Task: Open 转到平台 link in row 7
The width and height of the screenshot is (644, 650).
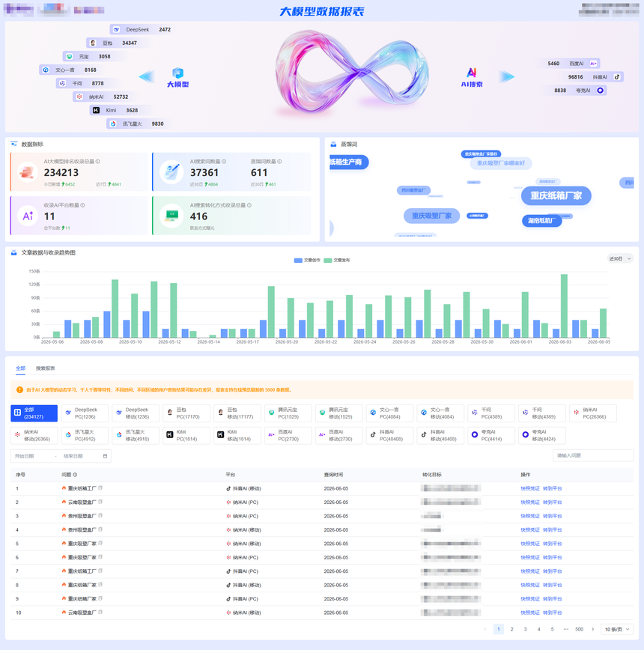Action: (x=553, y=571)
